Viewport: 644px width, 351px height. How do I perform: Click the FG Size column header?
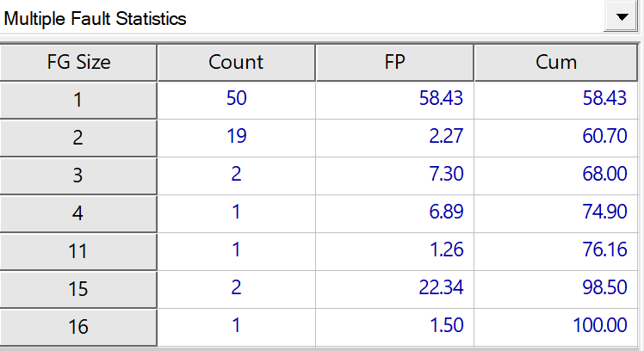coord(78,62)
